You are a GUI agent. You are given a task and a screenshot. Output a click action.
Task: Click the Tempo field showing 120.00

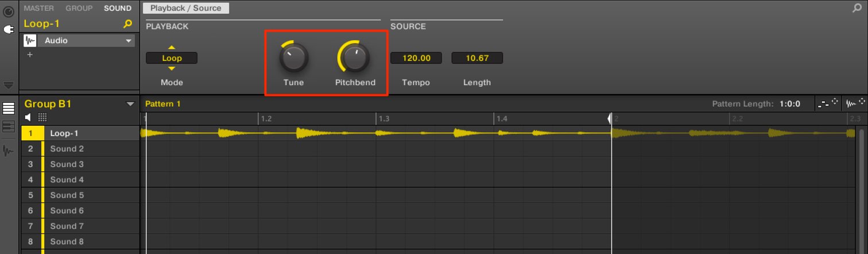point(416,58)
